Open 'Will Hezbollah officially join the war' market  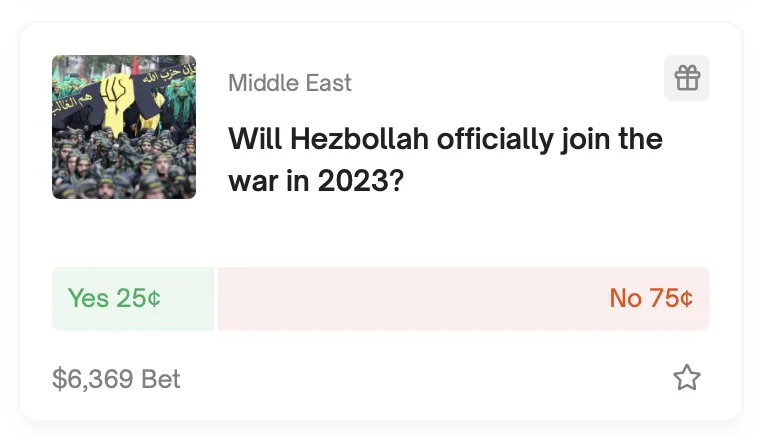pos(445,160)
